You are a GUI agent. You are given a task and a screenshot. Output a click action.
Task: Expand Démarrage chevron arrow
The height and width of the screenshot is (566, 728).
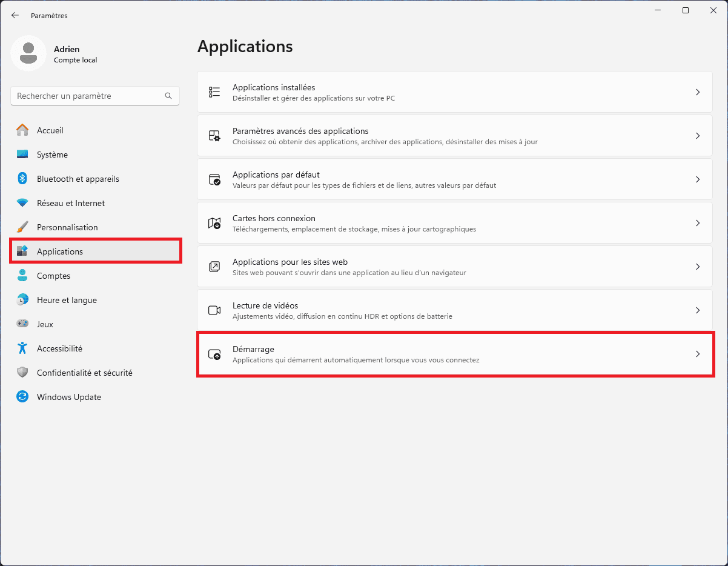click(x=698, y=354)
